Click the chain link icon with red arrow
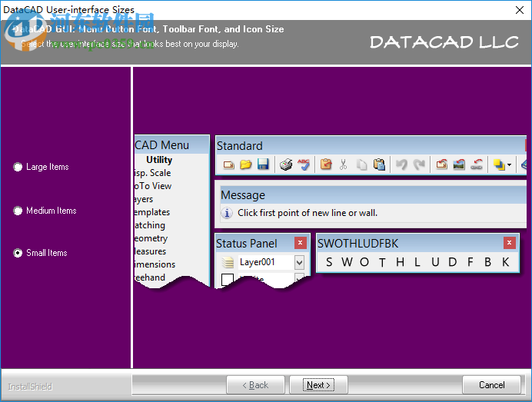Viewport: 532px width, 402px height. (x=477, y=164)
